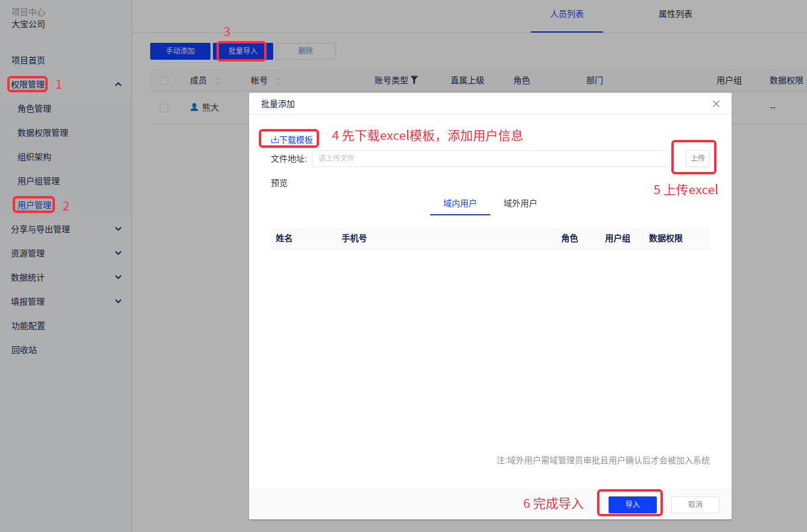Click the 文件地址 upload input field
The image size is (807, 532).
[x=490, y=159]
